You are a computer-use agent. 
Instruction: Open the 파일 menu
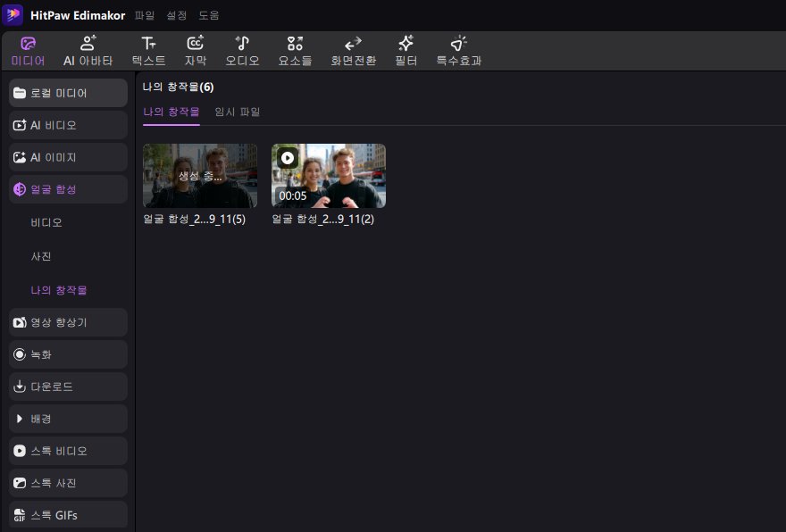pos(145,15)
